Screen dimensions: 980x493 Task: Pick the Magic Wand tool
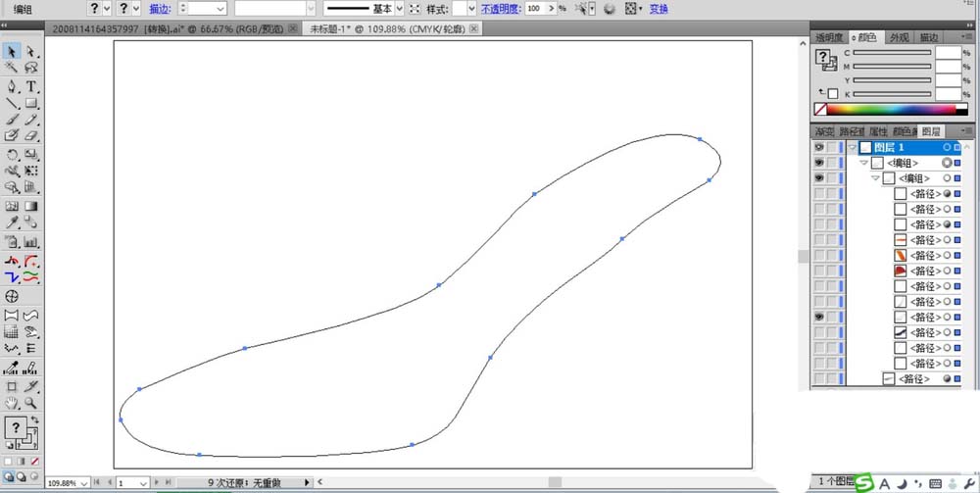[x=12, y=67]
